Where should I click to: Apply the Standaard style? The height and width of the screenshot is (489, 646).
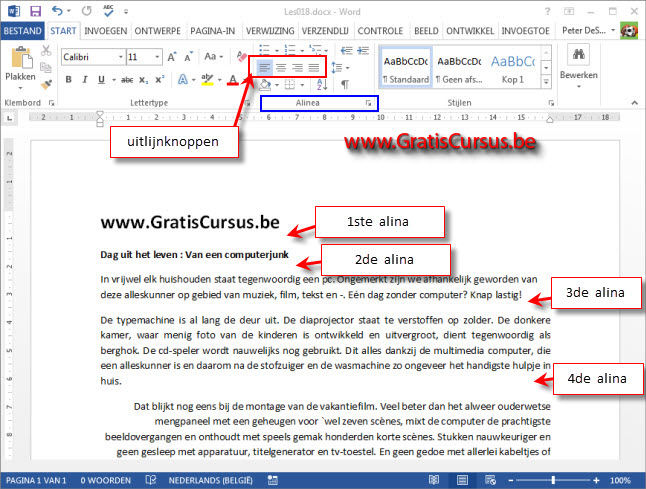pos(406,68)
